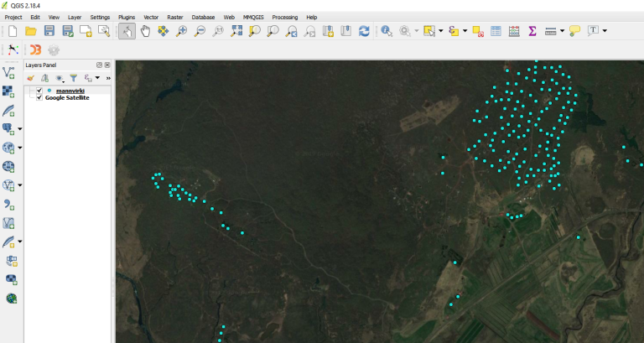Click the Zoom In magnifier tool

pyautogui.click(x=181, y=31)
